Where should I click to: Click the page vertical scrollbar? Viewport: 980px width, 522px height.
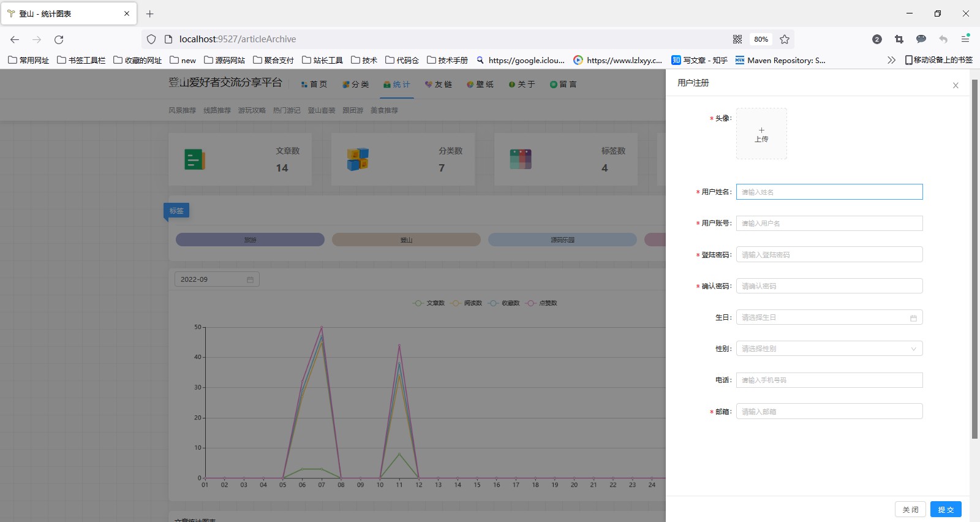click(974, 259)
